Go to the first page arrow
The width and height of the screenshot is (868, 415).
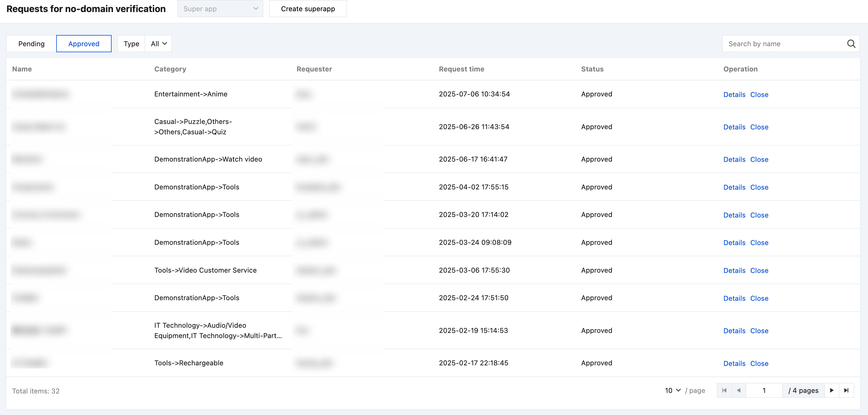click(x=724, y=390)
